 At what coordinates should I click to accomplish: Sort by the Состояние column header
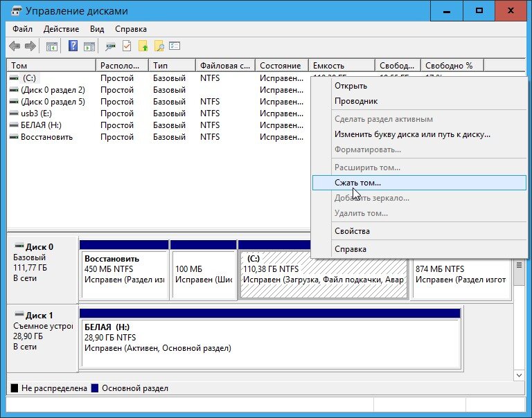click(282, 66)
